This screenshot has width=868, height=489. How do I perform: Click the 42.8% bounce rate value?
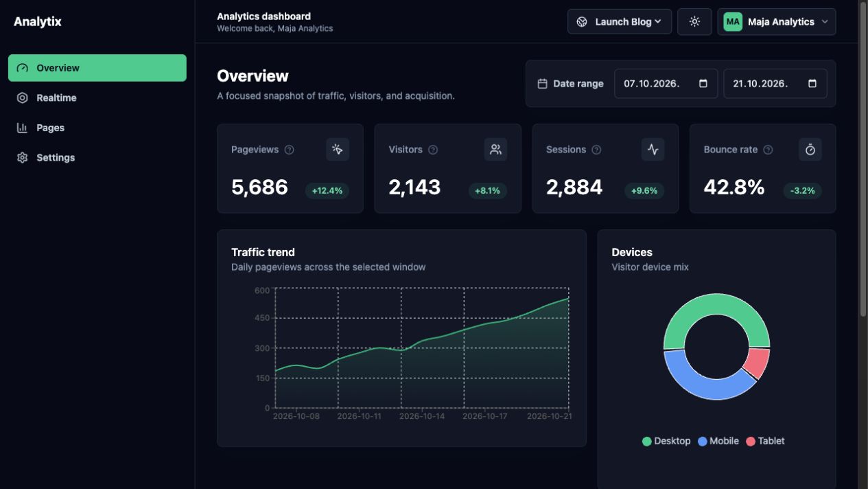point(734,187)
